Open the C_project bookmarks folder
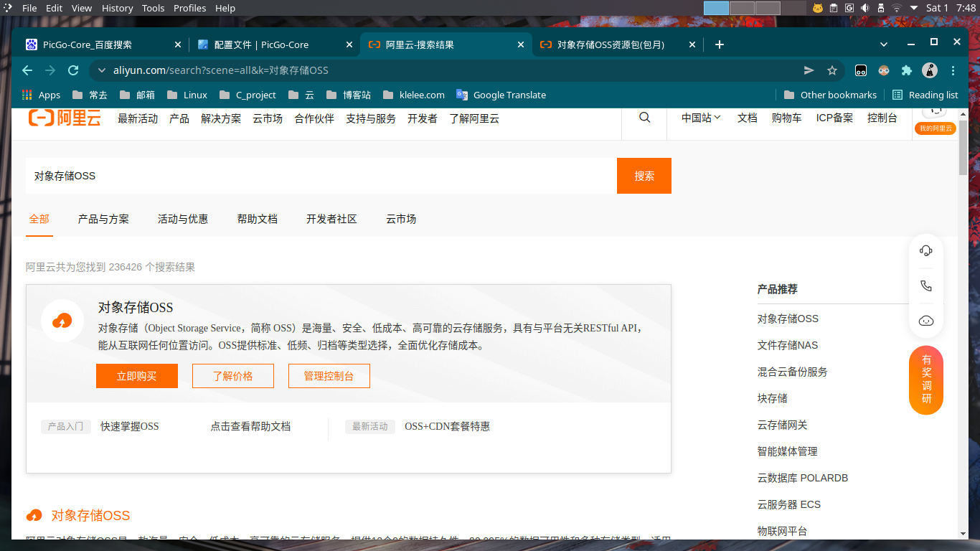This screenshot has width=980, height=551. (248, 95)
